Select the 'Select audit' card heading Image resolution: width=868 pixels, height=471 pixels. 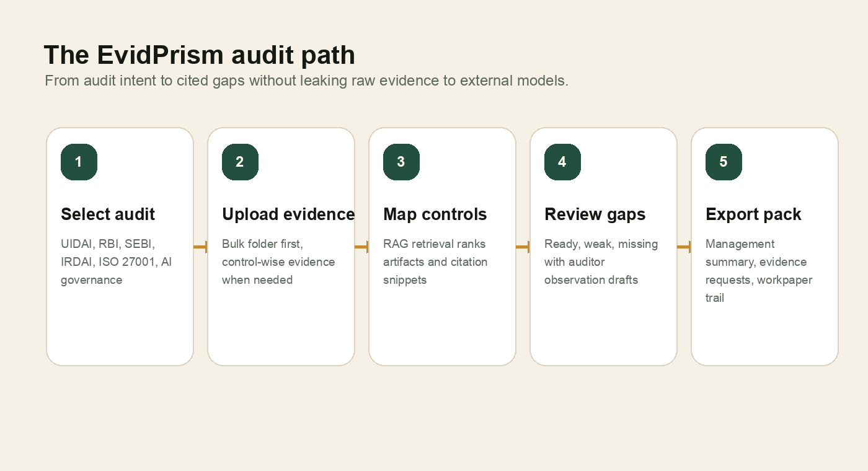tap(108, 214)
